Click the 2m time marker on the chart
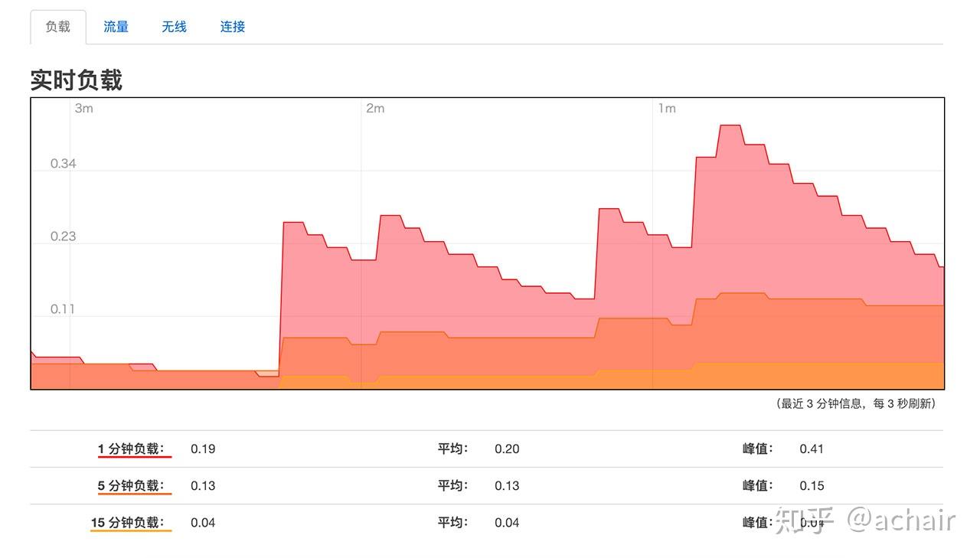The height and width of the screenshot is (558, 980). pyautogui.click(x=376, y=108)
